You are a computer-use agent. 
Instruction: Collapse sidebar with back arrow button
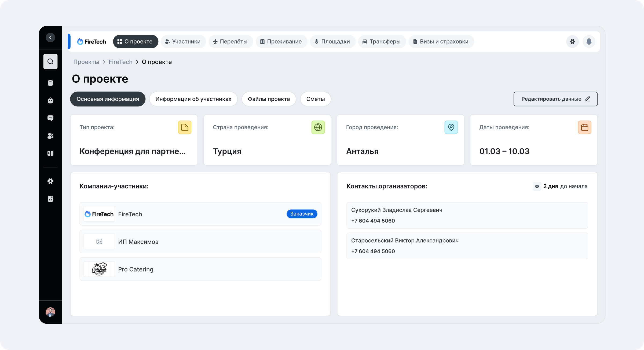coord(50,38)
